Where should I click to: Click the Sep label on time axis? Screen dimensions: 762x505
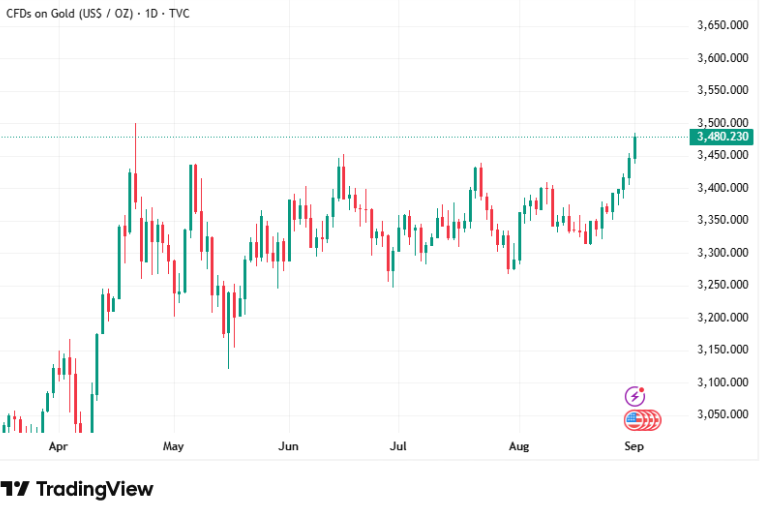634,448
